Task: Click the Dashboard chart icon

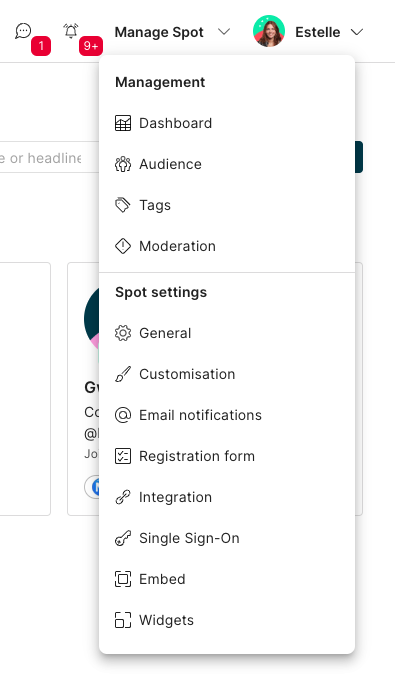Action: coord(123,123)
